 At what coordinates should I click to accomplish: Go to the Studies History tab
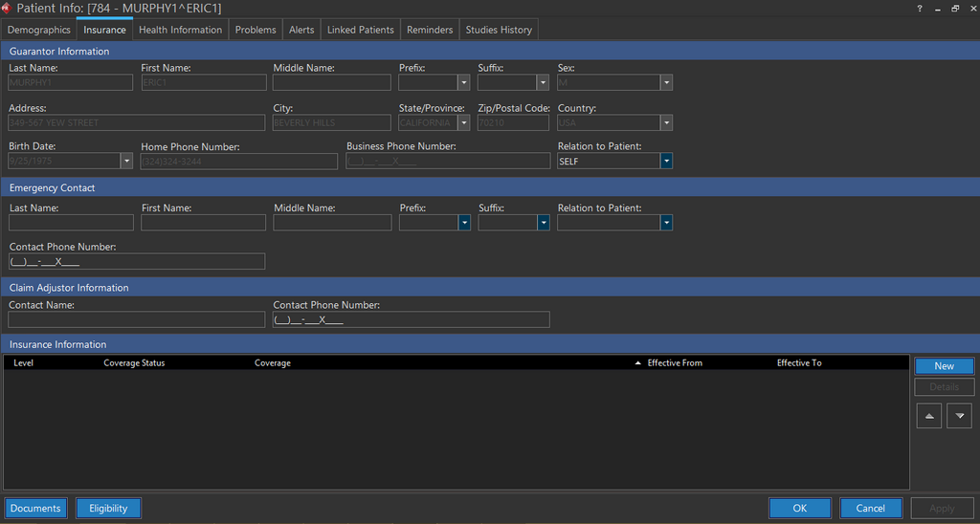[x=499, y=30]
